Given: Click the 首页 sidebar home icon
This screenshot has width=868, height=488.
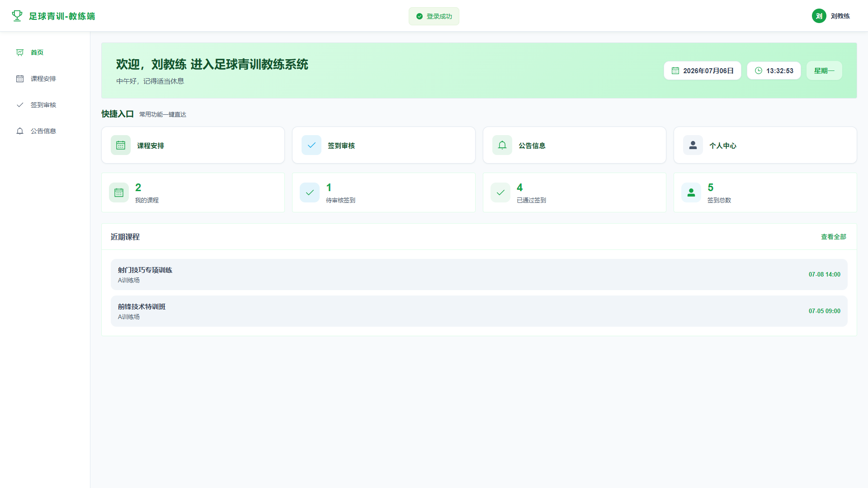Looking at the screenshot, I should [x=20, y=52].
